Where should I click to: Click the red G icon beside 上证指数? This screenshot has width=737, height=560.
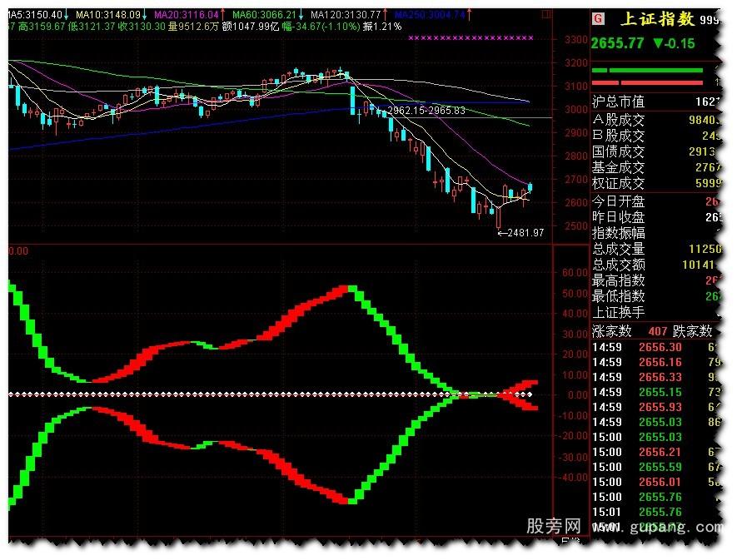(x=597, y=17)
